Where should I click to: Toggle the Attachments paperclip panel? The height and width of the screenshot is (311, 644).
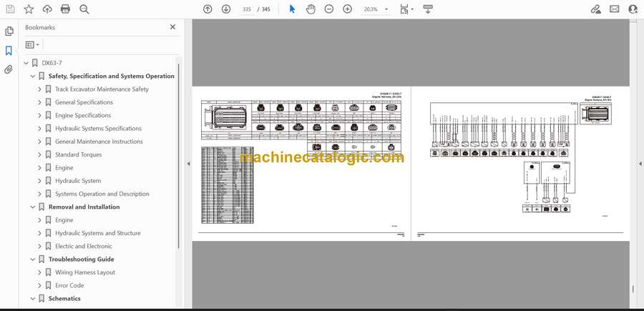9,70
